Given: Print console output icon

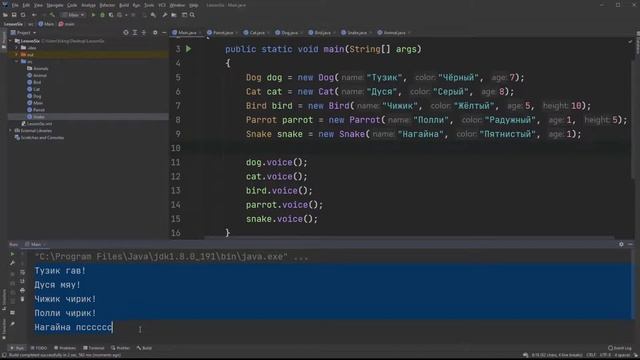Looking at the screenshot, I should [x=22, y=290].
